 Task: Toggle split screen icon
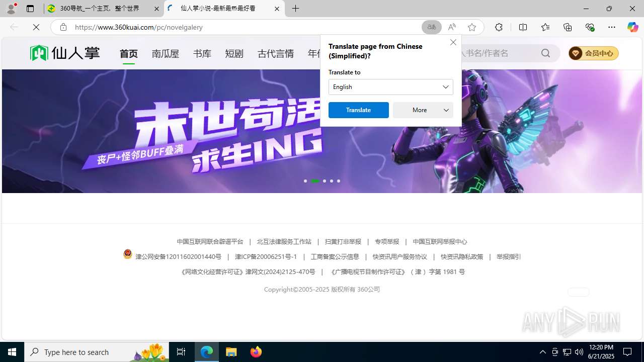tap(523, 27)
